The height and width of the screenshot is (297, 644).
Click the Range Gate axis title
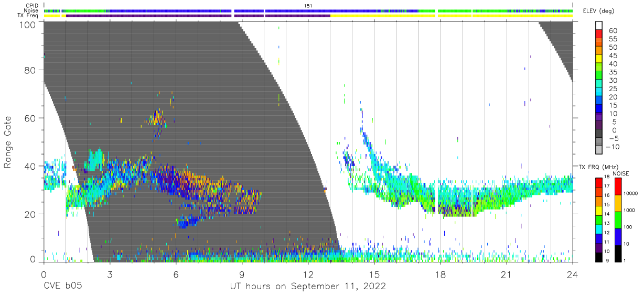(8, 142)
